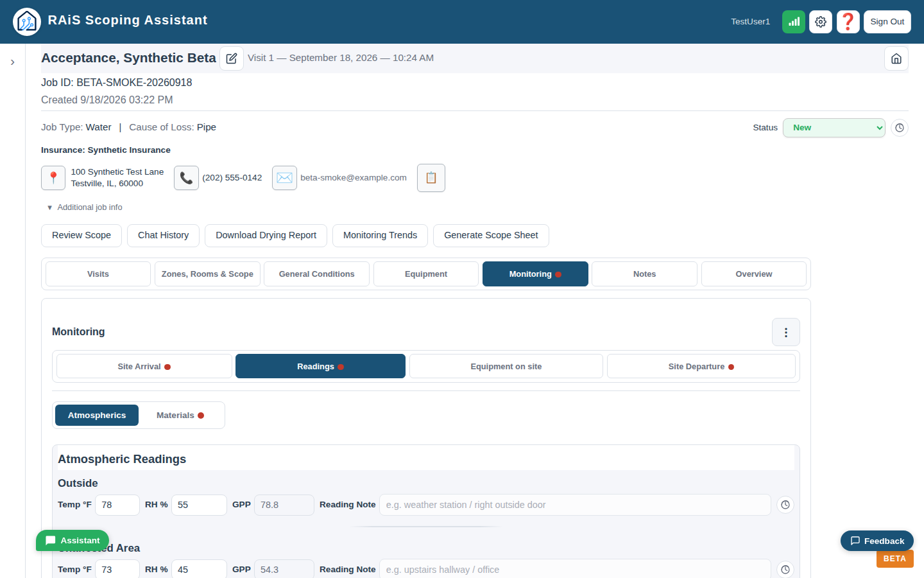Open the red question mark help

point(848,22)
